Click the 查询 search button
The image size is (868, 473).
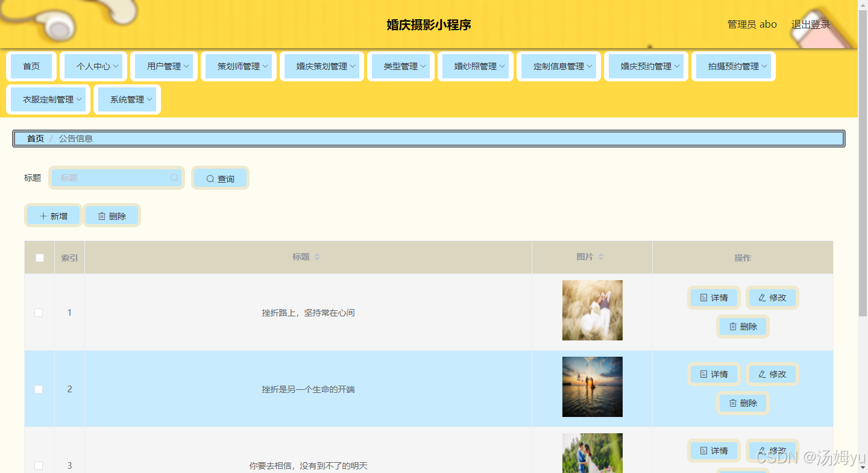click(220, 178)
